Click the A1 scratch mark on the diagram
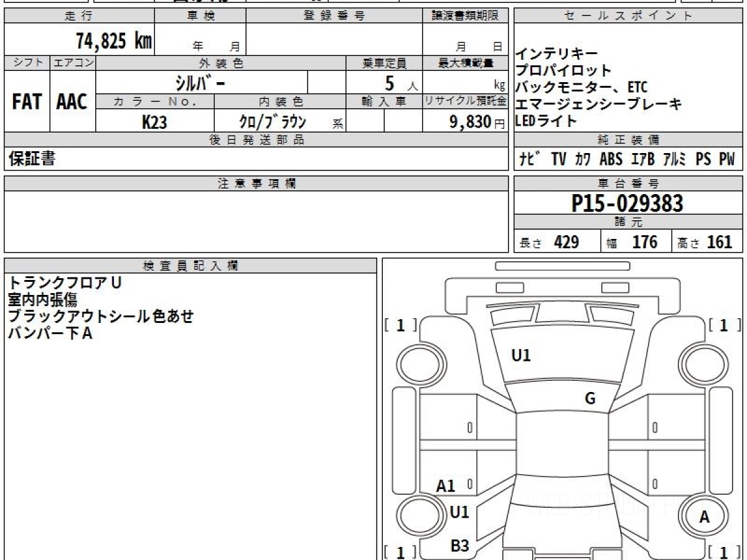Viewport: 747px width, 560px height. point(446,486)
